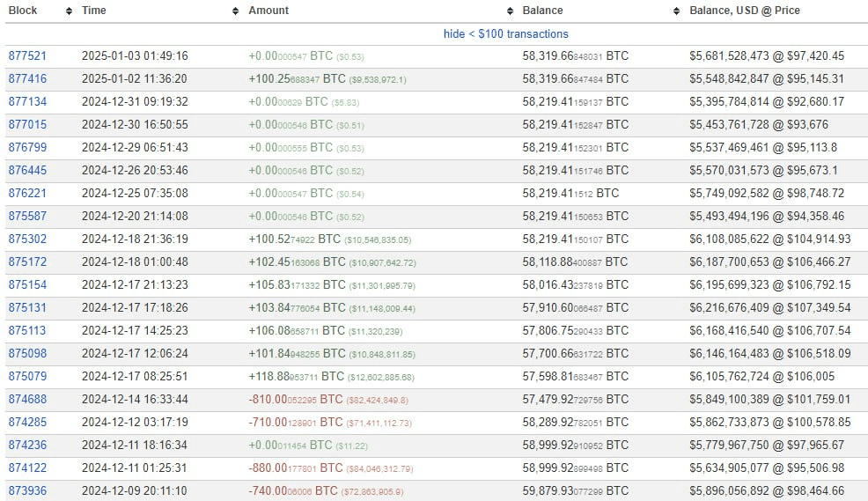868x501 pixels.
Task: Sort by Time column sort arrows
Action: coord(235,11)
